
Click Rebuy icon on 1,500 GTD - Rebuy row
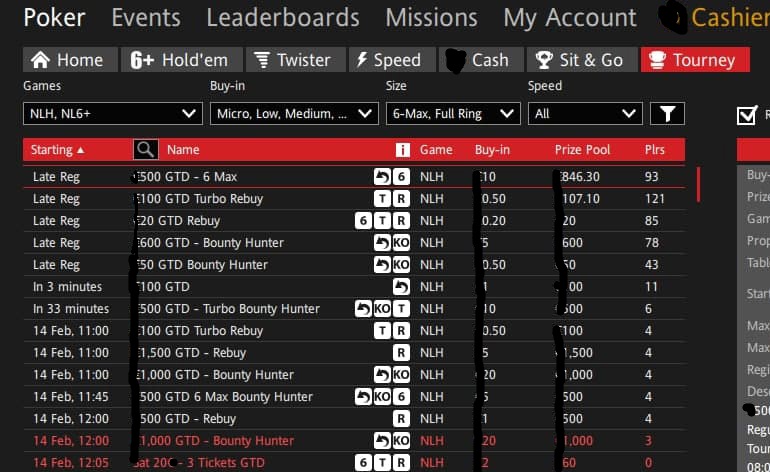pyautogui.click(x=401, y=353)
